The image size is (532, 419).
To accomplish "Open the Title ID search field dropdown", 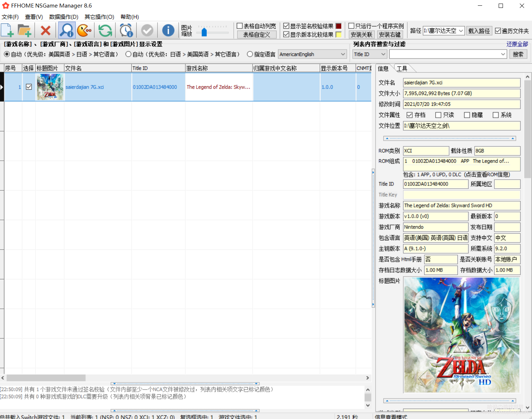I will click(369, 54).
